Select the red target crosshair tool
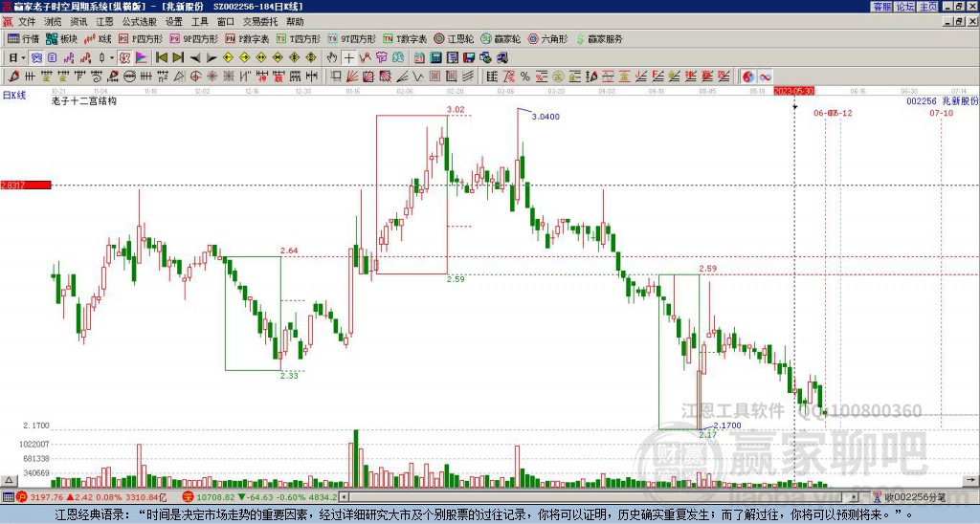Image resolution: width=980 pixels, height=524 pixels. (x=195, y=76)
